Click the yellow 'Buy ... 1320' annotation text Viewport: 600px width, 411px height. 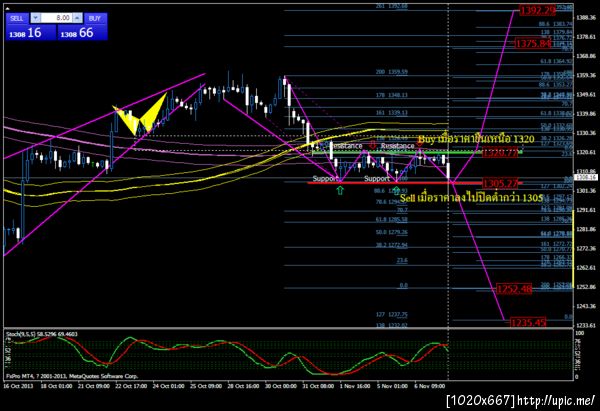[476, 139]
